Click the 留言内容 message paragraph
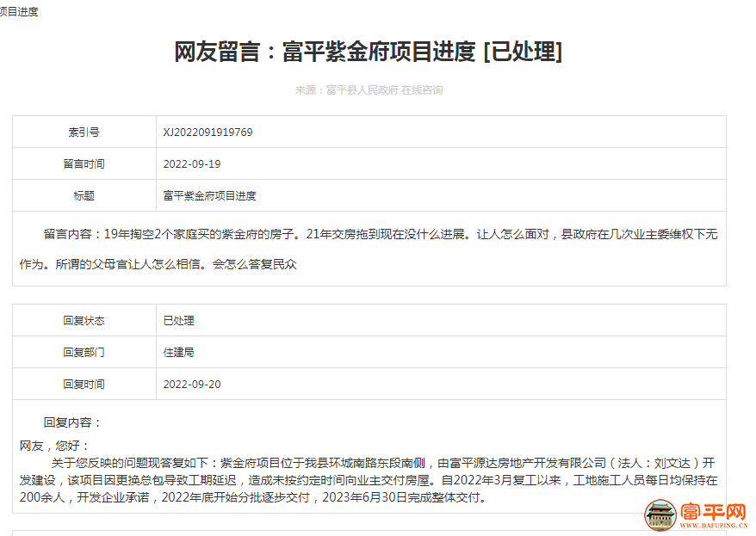Screen dimensions: 756x536 (x=369, y=249)
